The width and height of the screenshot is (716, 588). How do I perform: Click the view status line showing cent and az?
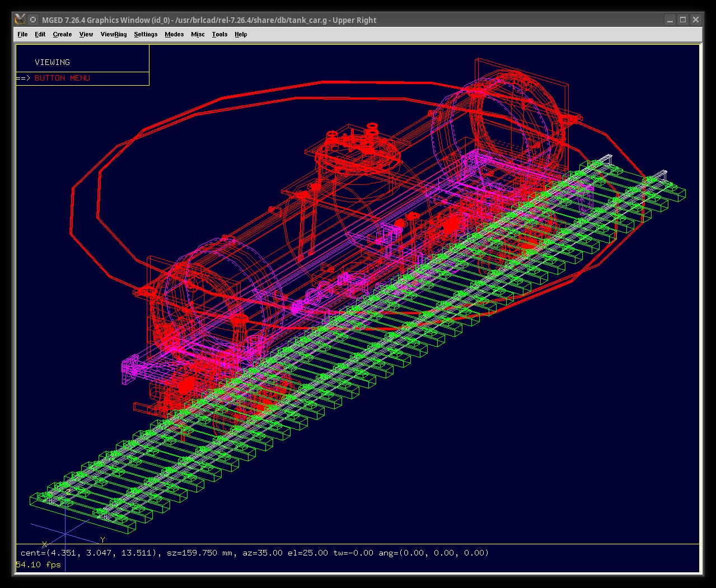pos(255,553)
